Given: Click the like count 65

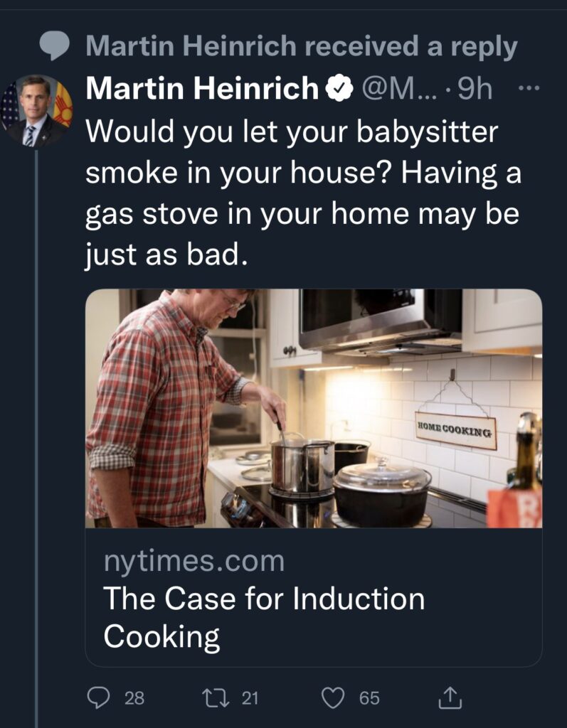Looking at the screenshot, I should (369, 699).
